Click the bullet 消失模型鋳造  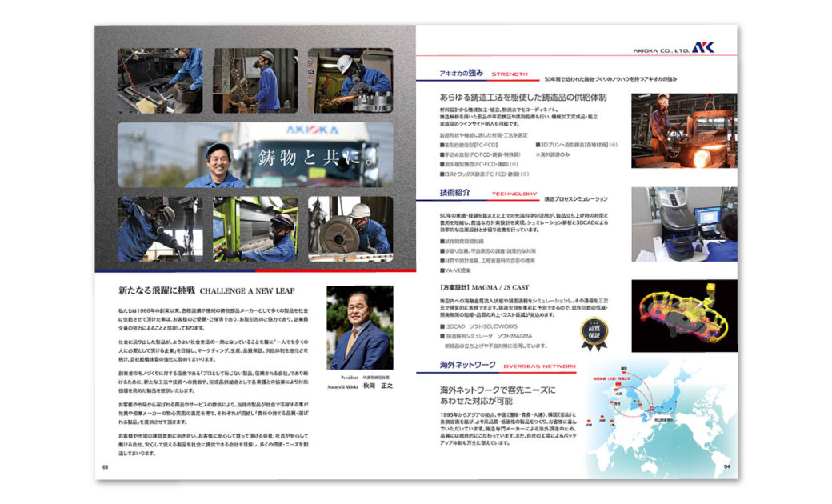pos(478,165)
